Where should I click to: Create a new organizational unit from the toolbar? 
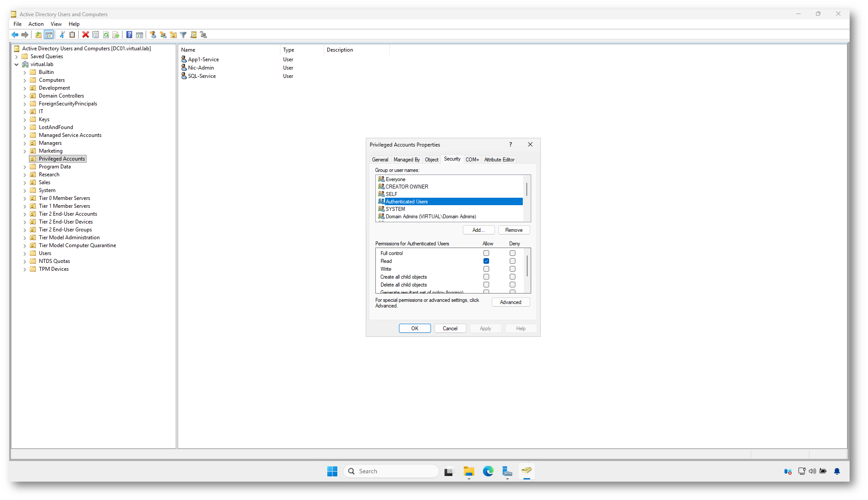[x=173, y=35]
